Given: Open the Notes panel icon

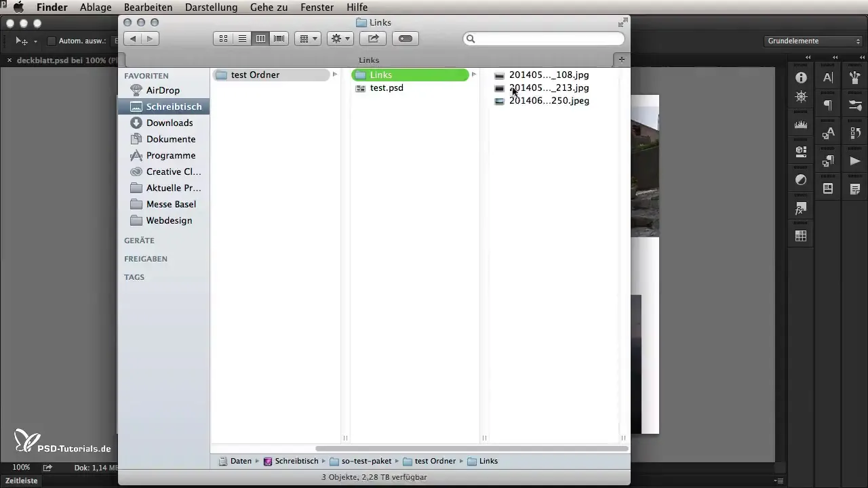Looking at the screenshot, I should click(855, 188).
